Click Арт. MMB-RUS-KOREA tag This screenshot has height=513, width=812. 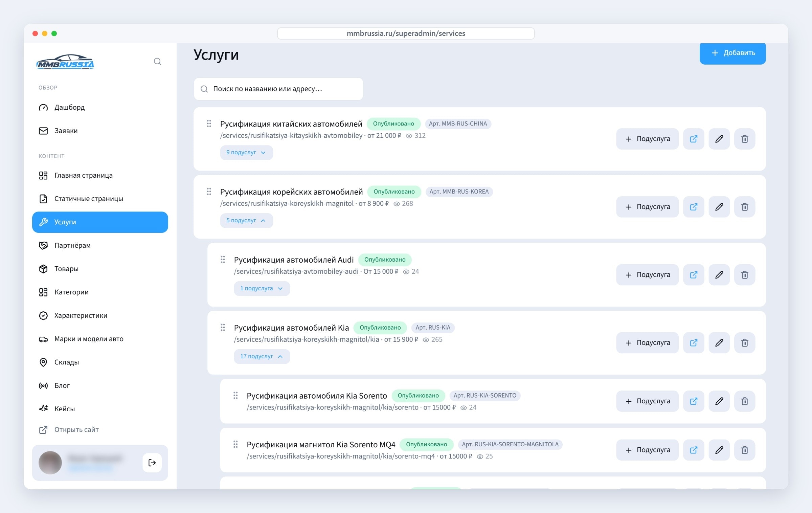pyautogui.click(x=459, y=192)
